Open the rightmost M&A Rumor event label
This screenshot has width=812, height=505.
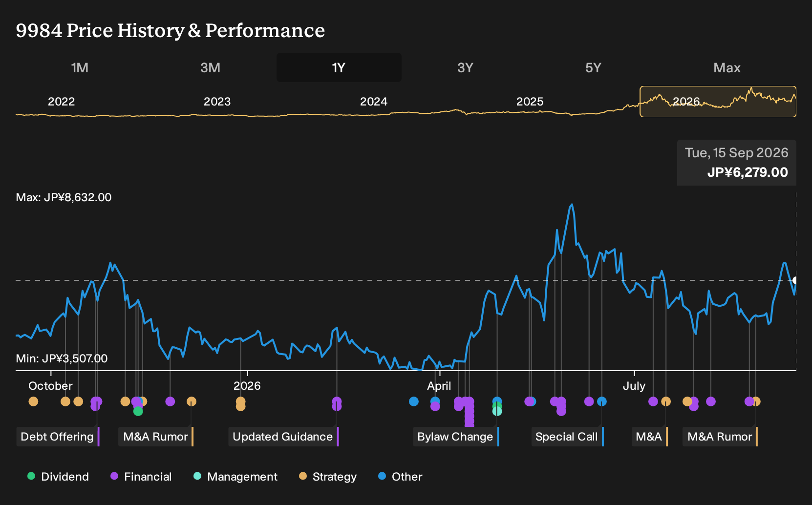(x=720, y=437)
